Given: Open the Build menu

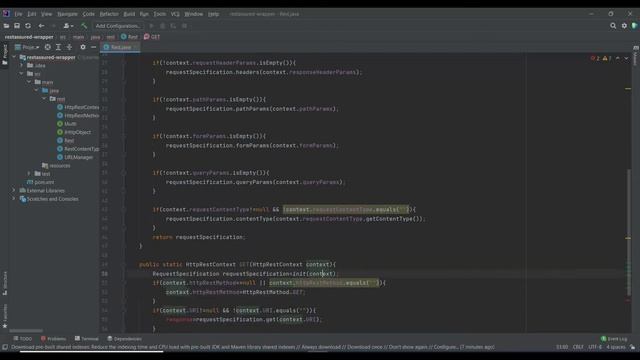Looking at the screenshot, I should 129,14.
